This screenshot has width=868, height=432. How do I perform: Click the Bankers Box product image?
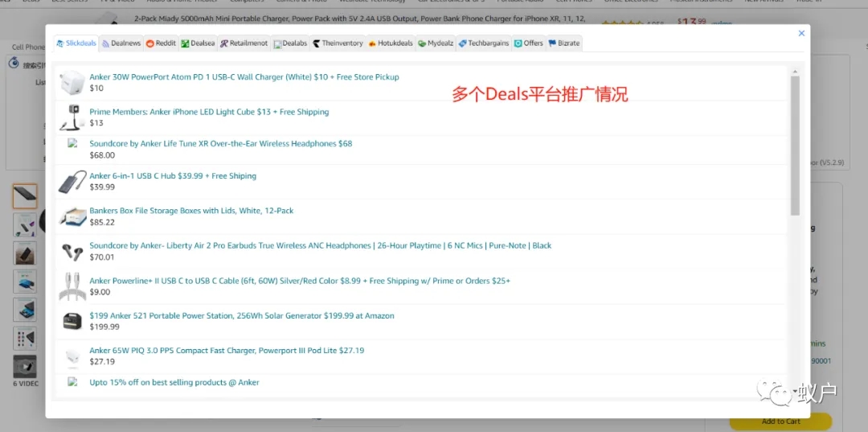coord(72,216)
